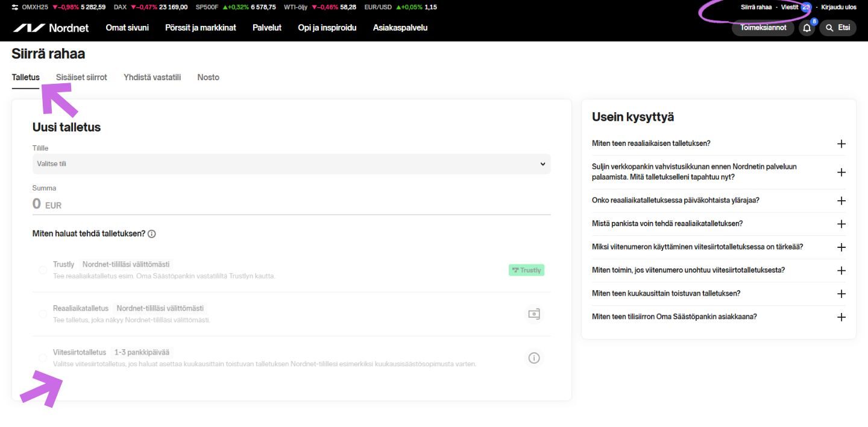Choose the Viitesiirtotalletus radio option

pos(43,358)
